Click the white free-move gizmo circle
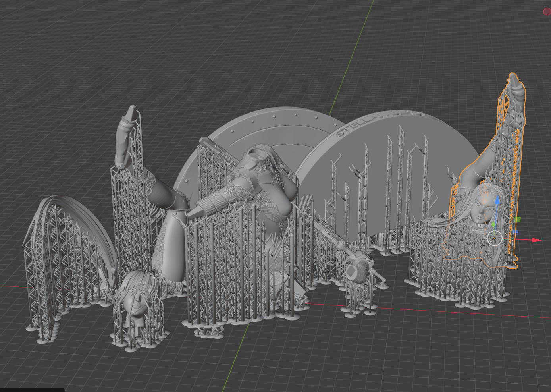This screenshot has width=551, height=392. click(x=494, y=238)
